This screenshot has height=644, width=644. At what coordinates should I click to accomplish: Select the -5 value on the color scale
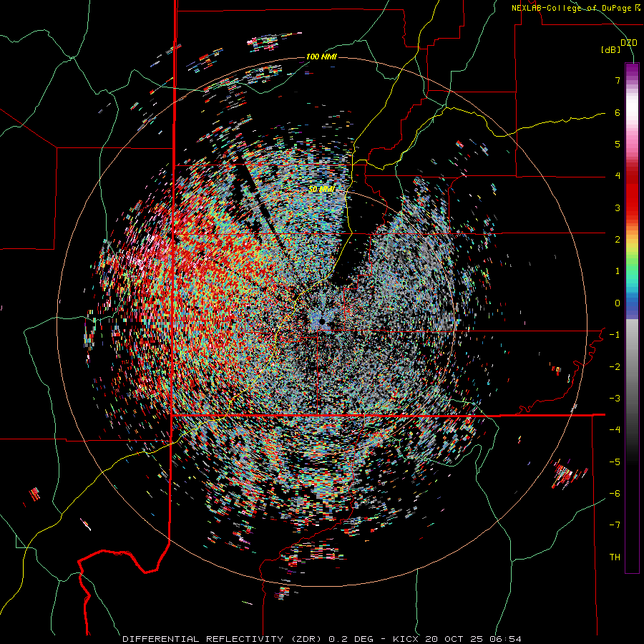(x=615, y=462)
